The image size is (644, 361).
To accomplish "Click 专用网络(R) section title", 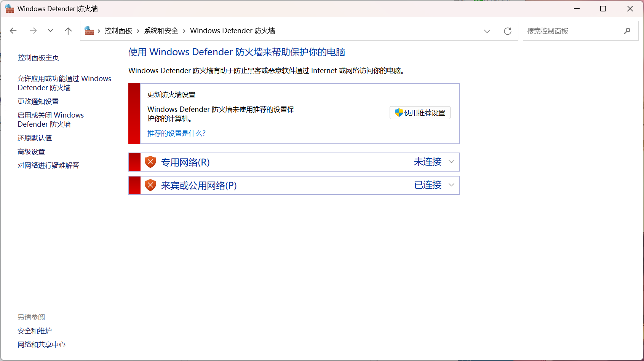I will point(185,162).
